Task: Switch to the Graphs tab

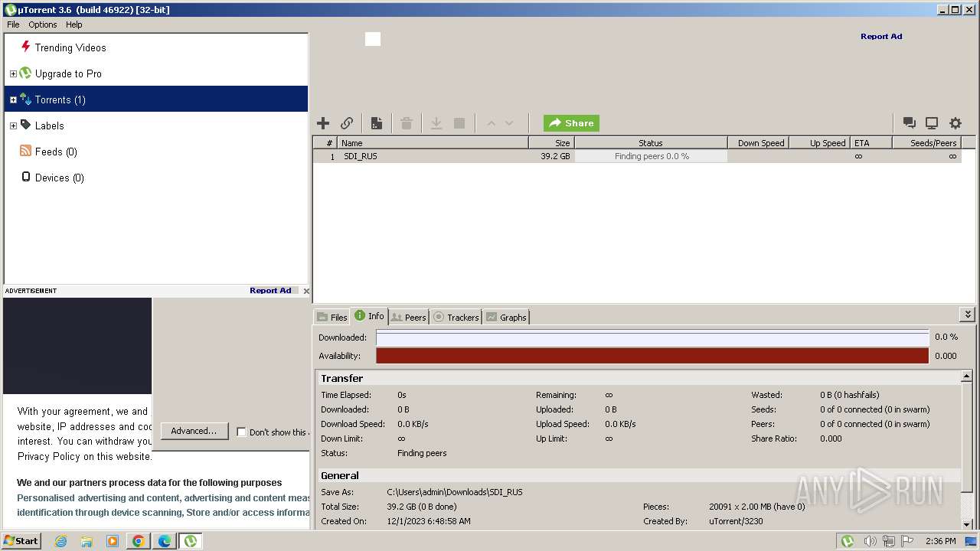Action: click(506, 317)
